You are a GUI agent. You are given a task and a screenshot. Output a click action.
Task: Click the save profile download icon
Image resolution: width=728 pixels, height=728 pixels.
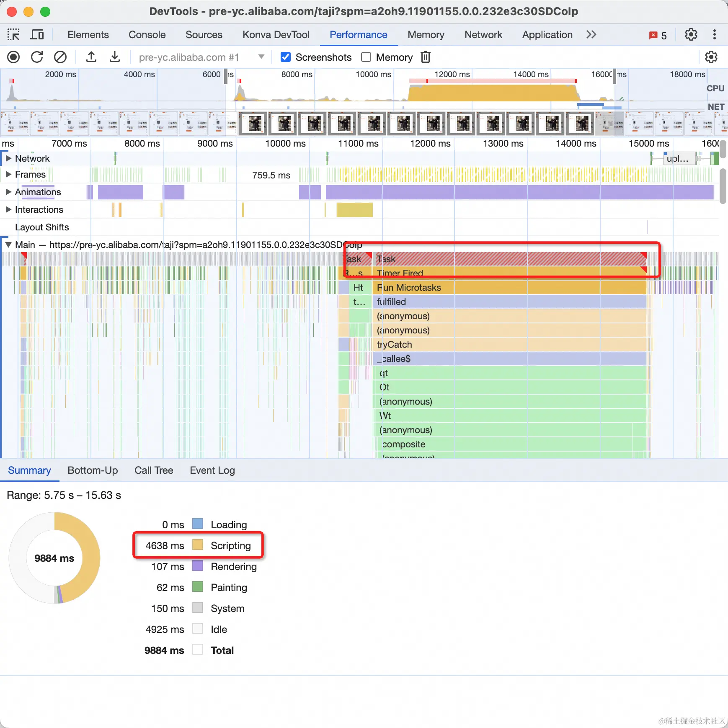click(115, 57)
